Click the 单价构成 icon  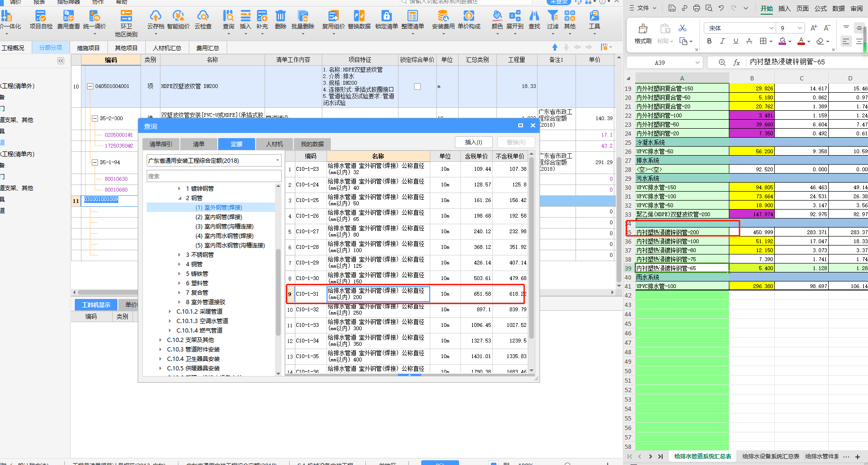[469, 20]
